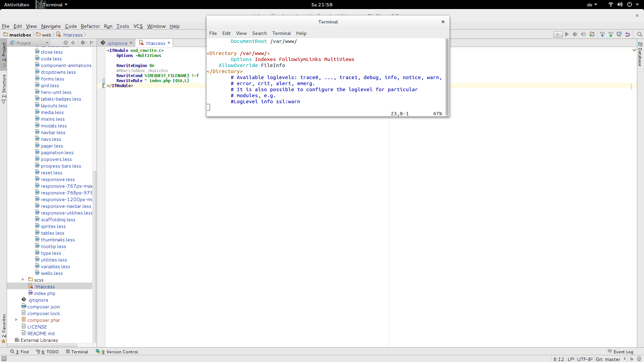Open the Refactor menu
This screenshot has width=644, height=362.
tap(90, 26)
